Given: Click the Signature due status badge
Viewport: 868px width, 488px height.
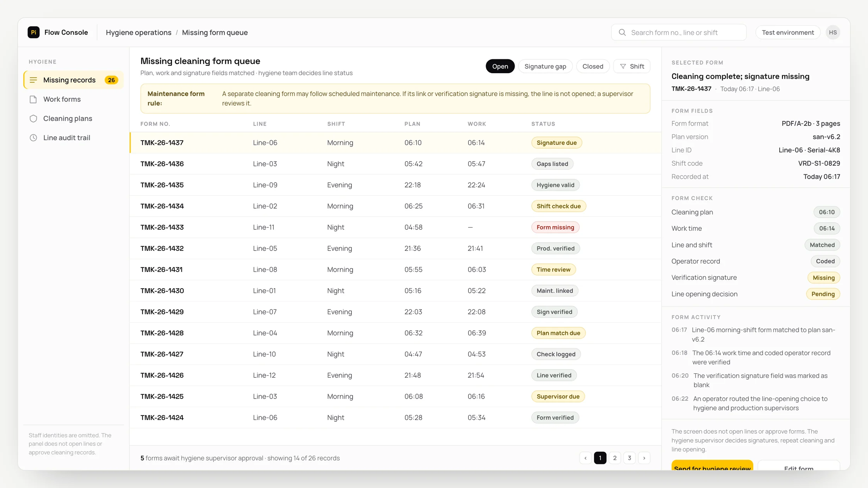Looking at the screenshot, I should coord(556,143).
